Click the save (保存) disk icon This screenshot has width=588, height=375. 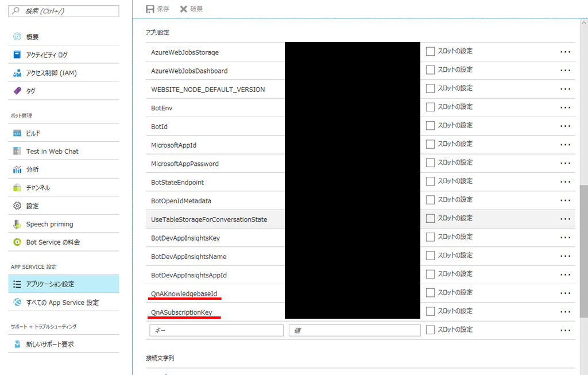pyautogui.click(x=150, y=9)
